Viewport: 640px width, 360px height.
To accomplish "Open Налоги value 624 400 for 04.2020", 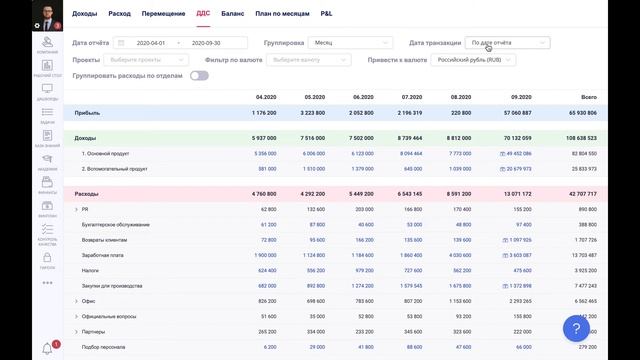I will tap(267, 270).
